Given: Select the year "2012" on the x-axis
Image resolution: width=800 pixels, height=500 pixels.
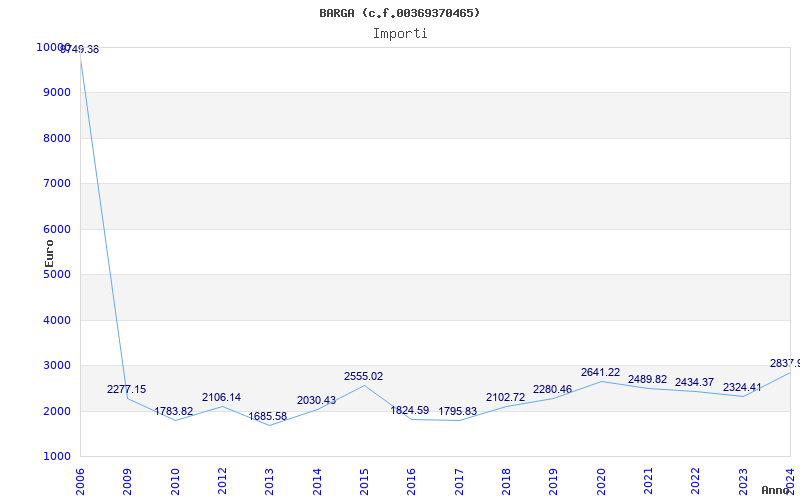Looking at the screenshot, I should point(222,482).
